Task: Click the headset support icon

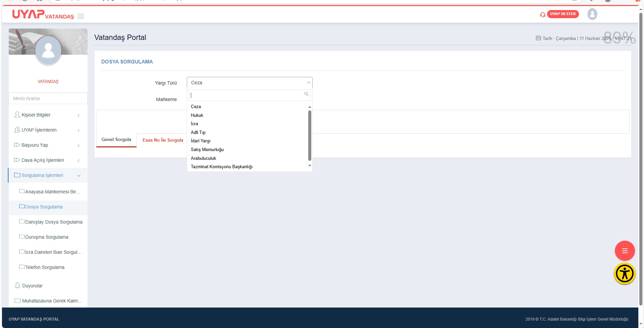Action: 542,14
